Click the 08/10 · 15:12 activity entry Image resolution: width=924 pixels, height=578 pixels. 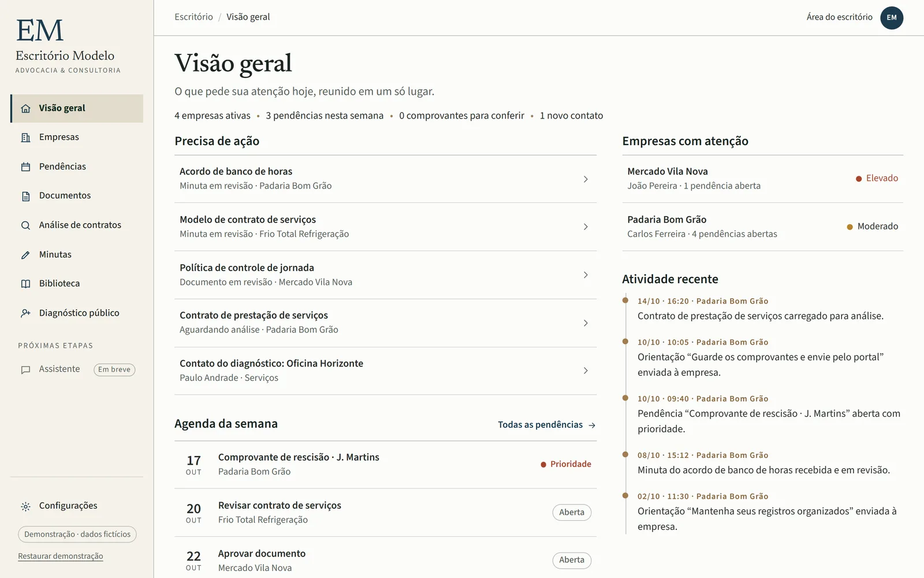tap(763, 464)
